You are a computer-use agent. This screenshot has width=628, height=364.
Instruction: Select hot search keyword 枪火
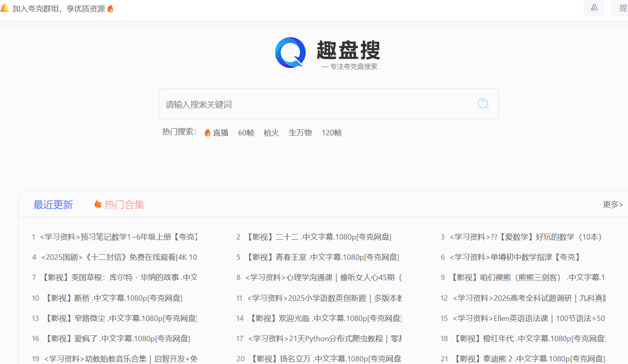(x=271, y=133)
